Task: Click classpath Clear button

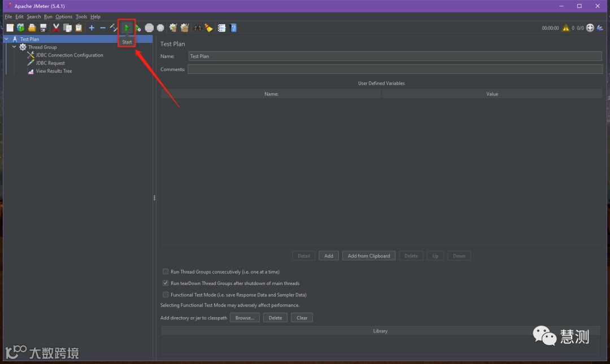Action: (x=302, y=318)
